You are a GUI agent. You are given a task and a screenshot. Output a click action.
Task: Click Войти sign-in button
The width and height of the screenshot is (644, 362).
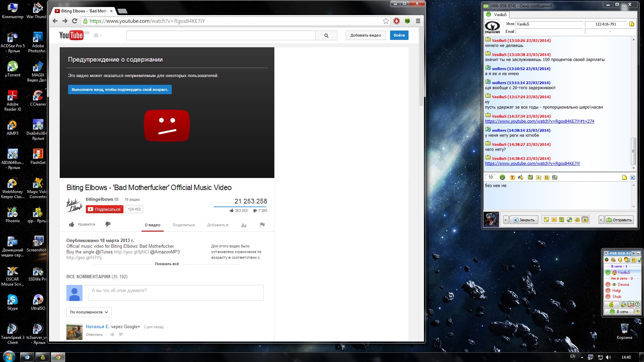click(399, 35)
